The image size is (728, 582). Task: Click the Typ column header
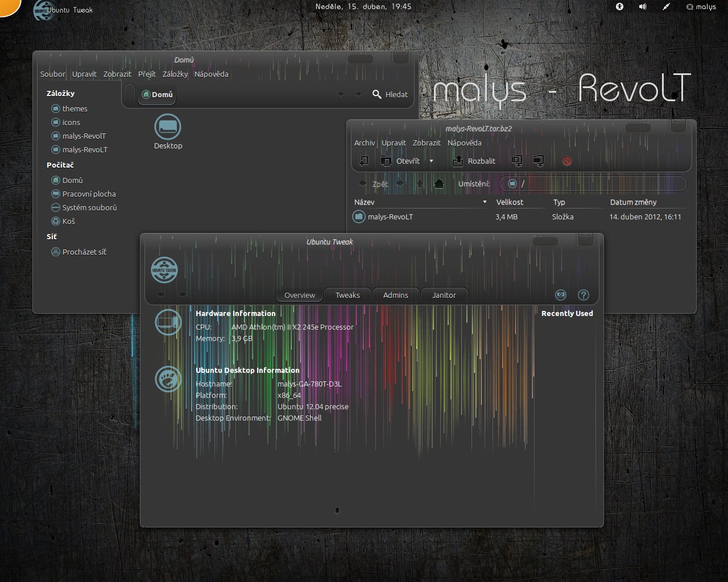559,202
